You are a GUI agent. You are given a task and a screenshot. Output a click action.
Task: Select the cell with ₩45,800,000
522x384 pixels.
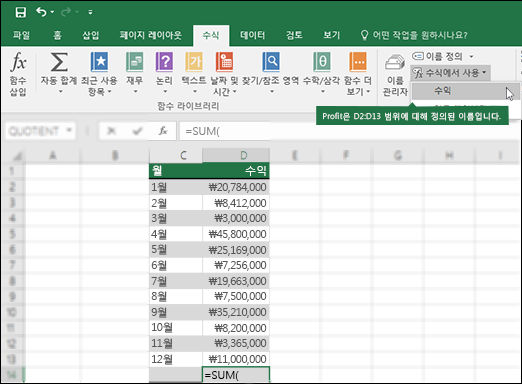click(x=236, y=234)
